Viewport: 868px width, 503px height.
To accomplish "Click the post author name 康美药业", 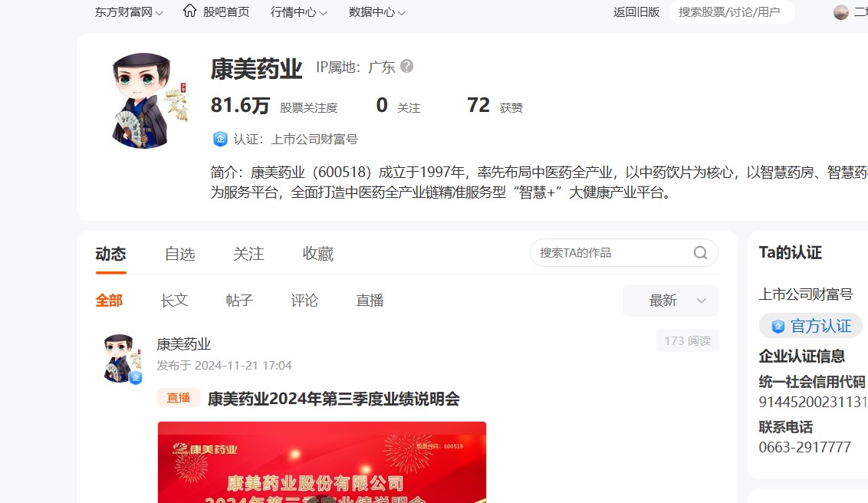I will click(x=184, y=344).
